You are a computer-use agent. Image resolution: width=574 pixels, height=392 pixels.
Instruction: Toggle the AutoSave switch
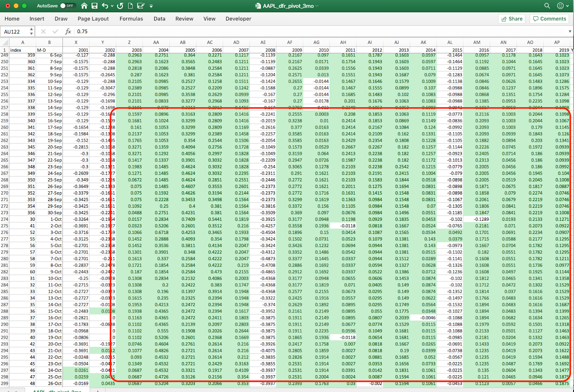click(67, 6)
